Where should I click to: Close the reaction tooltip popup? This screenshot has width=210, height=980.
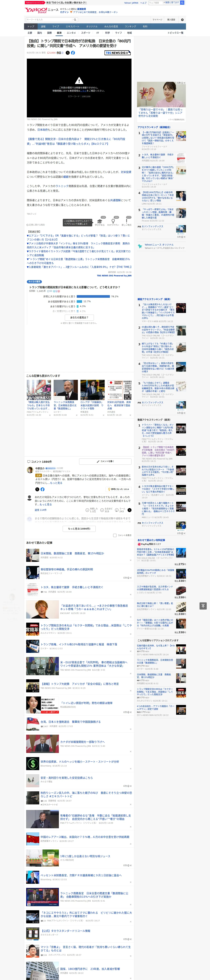point(91,221)
